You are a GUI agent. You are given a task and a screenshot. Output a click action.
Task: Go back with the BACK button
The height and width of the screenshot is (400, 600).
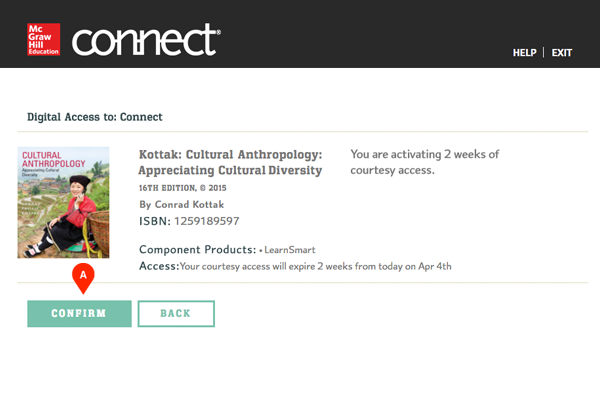(176, 314)
